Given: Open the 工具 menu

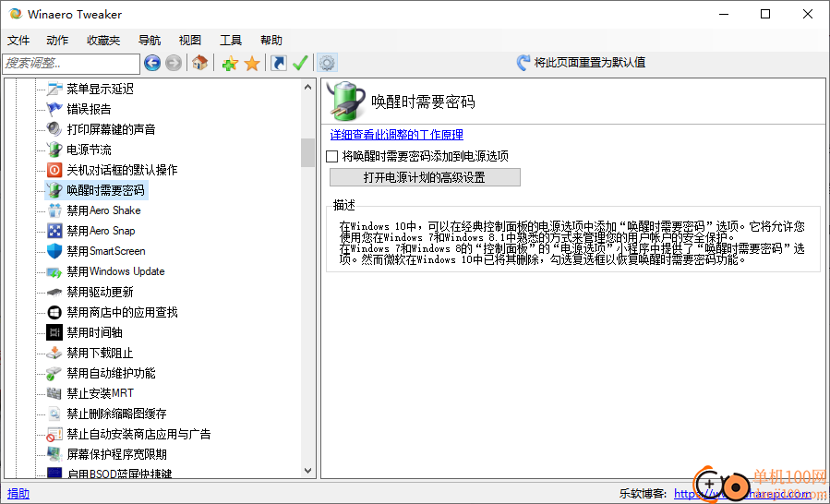Looking at the screenshot, I should tap(231, 41).
